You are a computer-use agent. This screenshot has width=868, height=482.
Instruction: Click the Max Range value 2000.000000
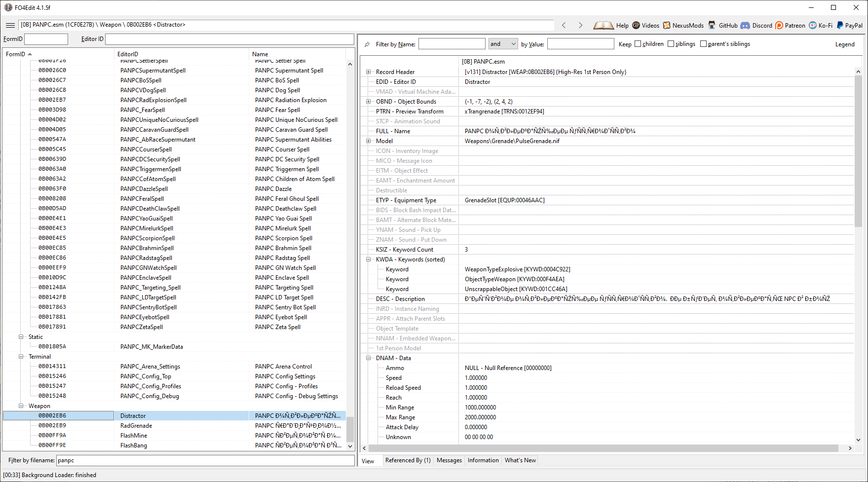[480, 417]
